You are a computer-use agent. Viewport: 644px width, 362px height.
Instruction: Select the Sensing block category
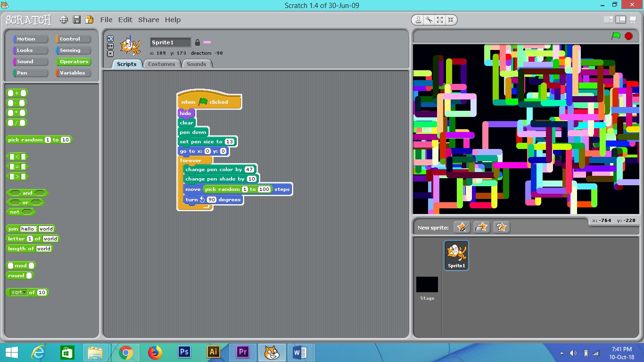[x=74, y=50]
